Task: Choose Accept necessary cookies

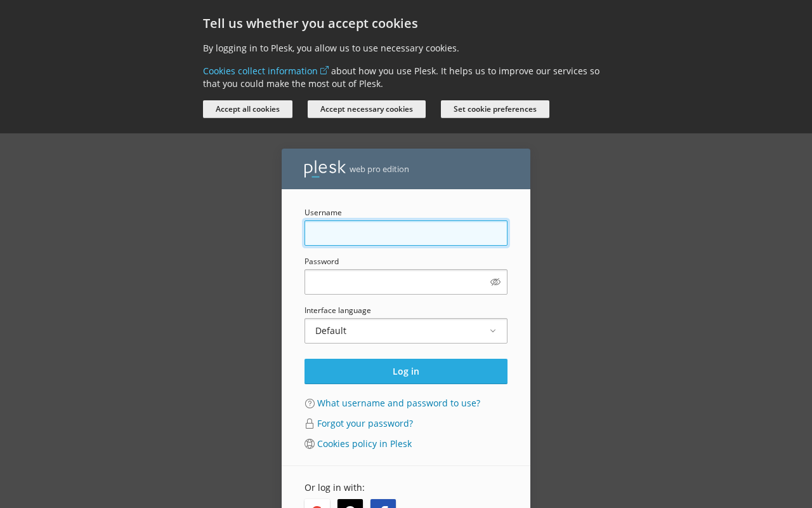Action: coord(367,109)
